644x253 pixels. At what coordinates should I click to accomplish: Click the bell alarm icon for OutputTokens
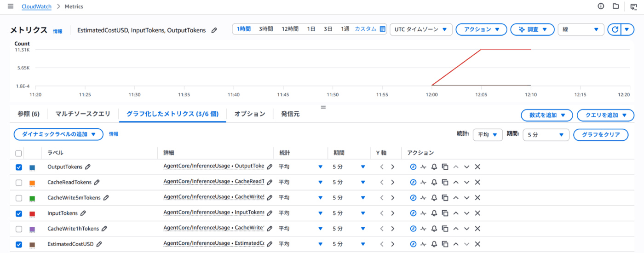click(x=434, y=167)
